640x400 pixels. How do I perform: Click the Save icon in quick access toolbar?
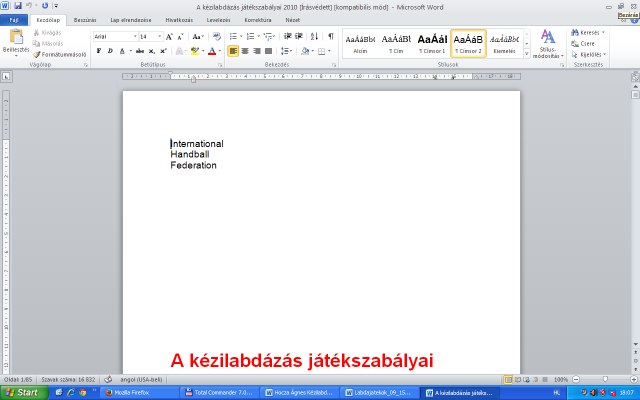coord(18,6)
